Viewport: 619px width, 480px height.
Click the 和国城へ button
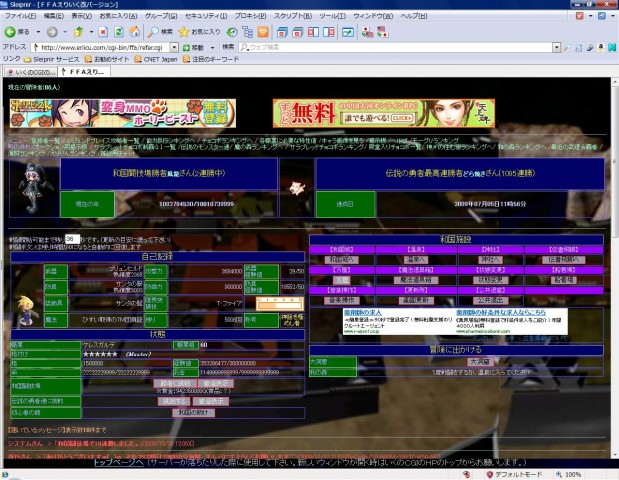[x=342, y=260]
